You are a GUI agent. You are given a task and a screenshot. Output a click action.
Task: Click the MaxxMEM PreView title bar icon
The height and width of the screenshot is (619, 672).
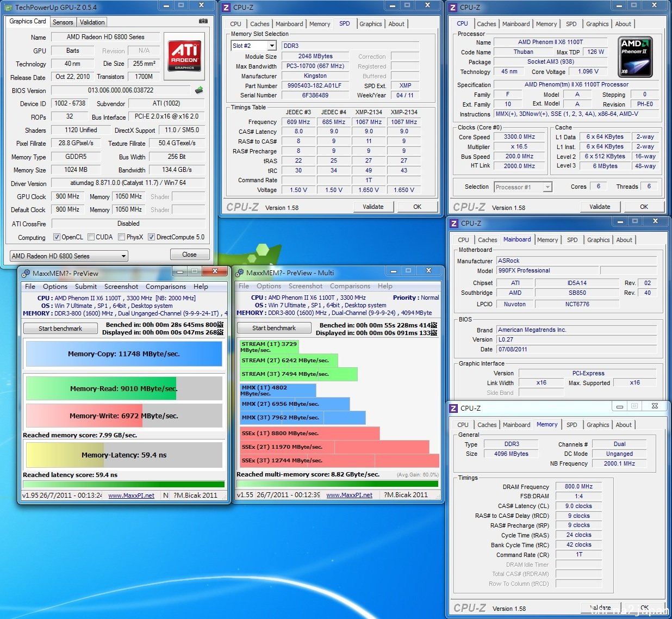(26, 273)
